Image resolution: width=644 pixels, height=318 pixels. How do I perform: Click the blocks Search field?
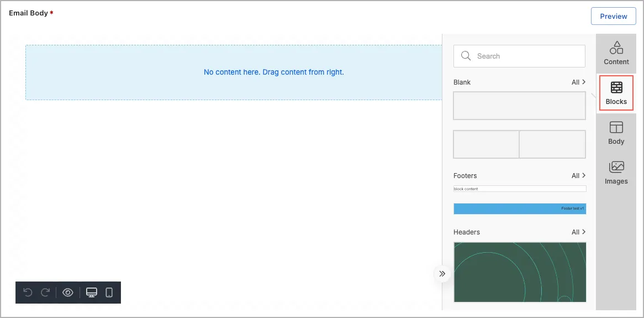[519, 56]
